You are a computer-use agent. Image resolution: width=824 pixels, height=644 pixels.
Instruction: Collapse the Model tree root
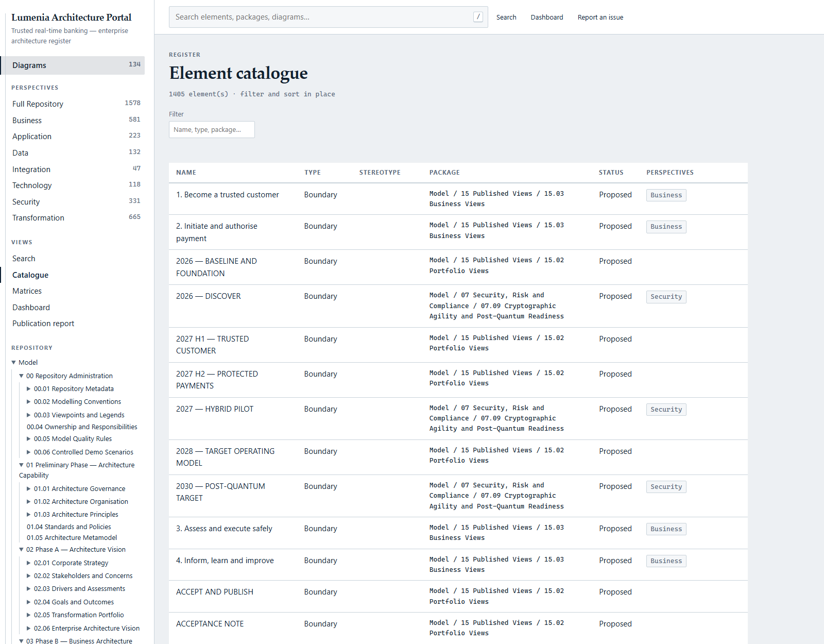[x=14, y=363]
